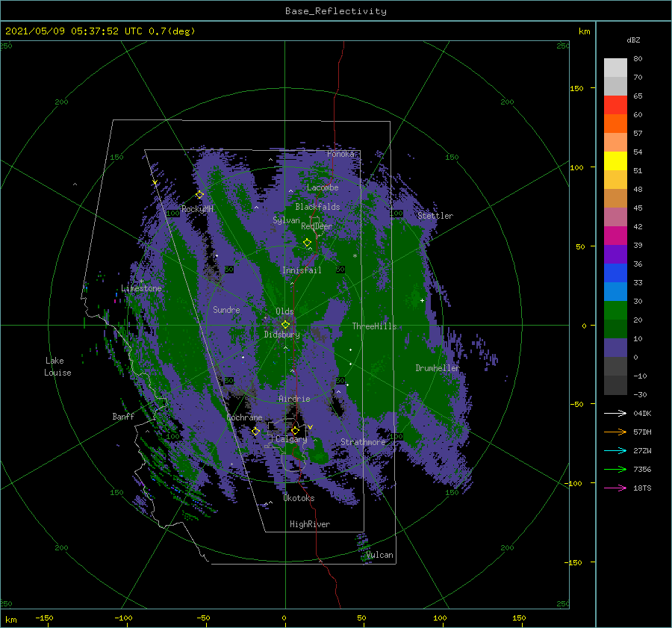Click the Didsbury label

[x=282, y=335]
